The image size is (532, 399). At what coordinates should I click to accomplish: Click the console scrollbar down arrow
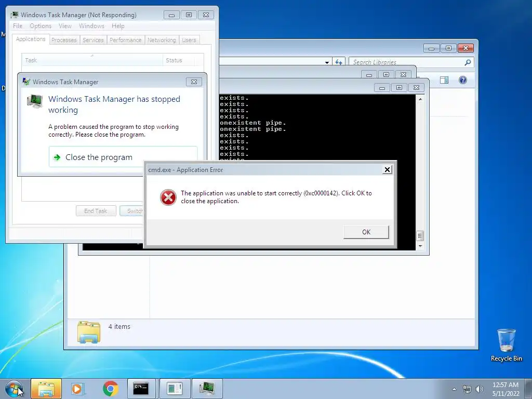coord(420,246)
